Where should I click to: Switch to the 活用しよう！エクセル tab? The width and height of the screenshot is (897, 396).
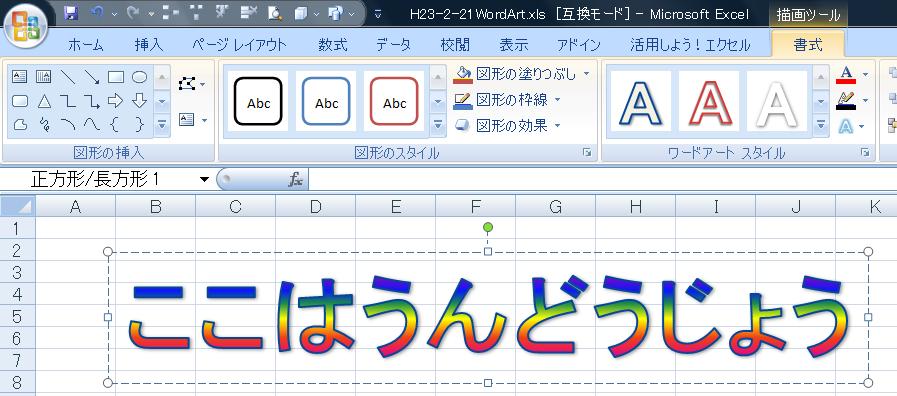690,45
